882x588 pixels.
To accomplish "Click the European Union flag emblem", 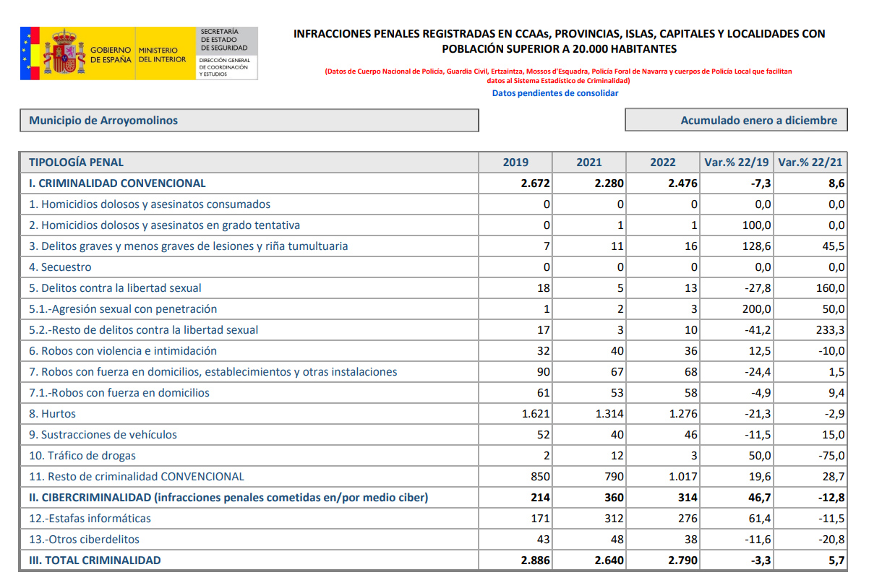I will (28, 53).
